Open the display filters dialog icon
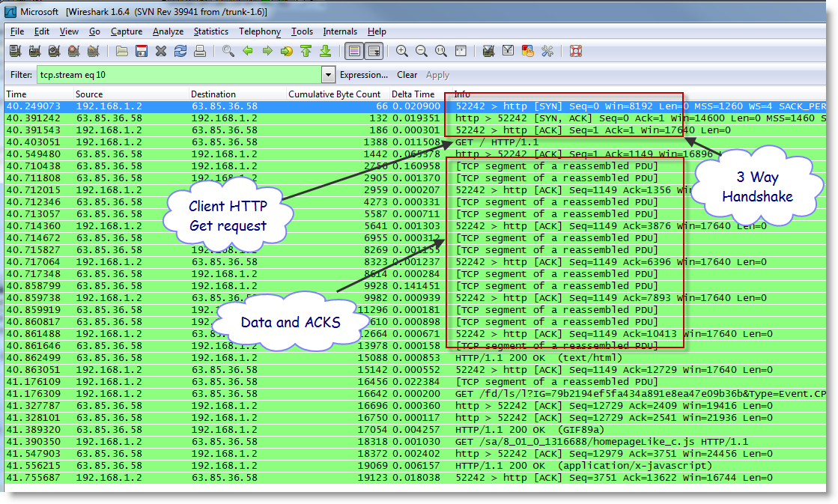Viewport: 838px width, 504px height. [x=508, y=52]
